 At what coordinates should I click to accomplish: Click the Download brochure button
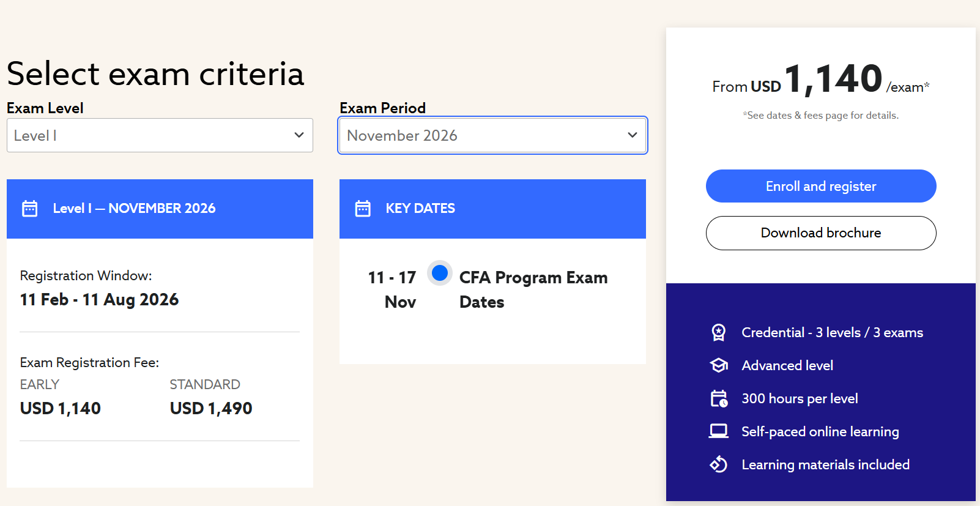click(x=821, y=233)
